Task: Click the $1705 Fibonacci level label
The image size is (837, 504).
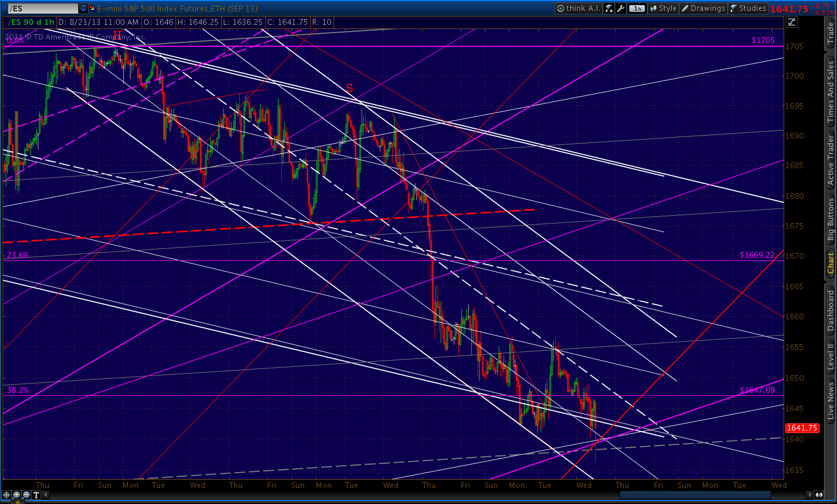Action: tap(763, 40)
